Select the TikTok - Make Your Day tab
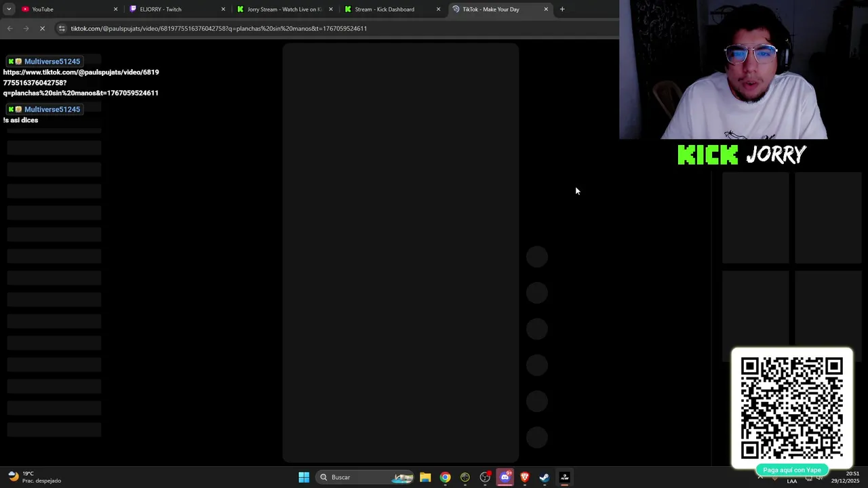This screenshot has width=868, height=488. coord(500,9)
